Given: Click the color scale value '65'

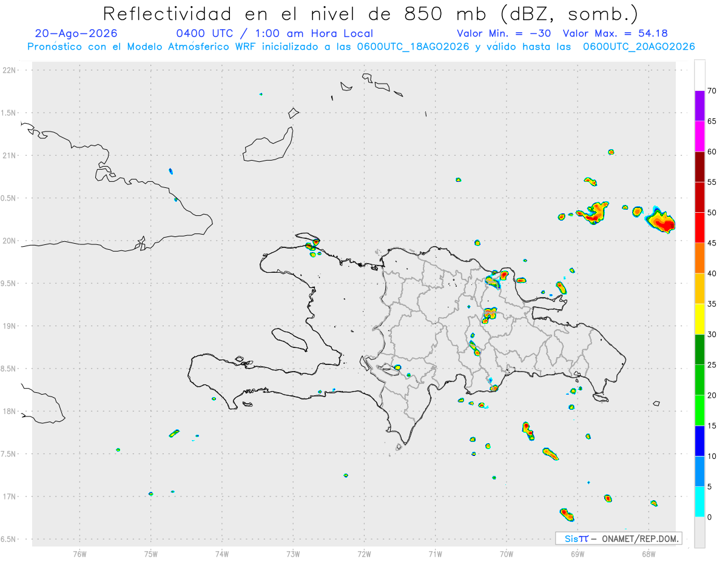Looking at the screenshot, I should 712,121.
